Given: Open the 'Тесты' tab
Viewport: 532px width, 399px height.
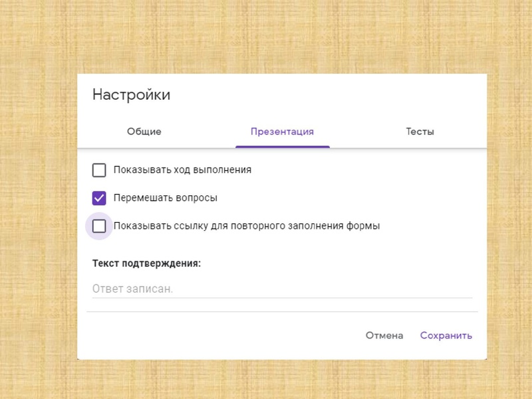Looking at the screenshot, I should [x=421, y=132].
